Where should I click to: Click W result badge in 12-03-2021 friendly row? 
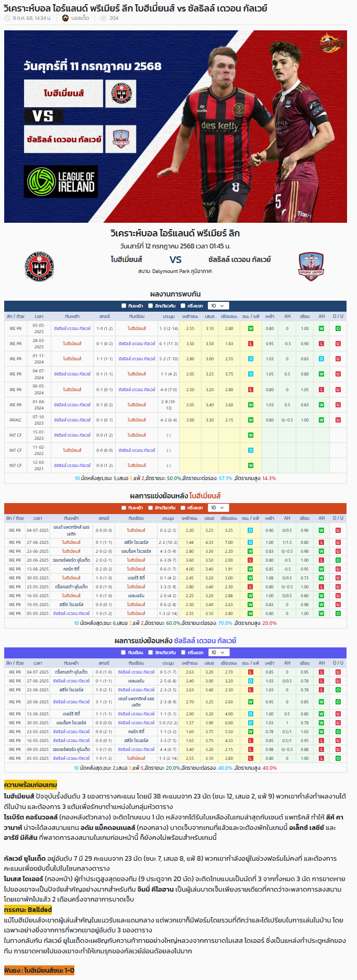tap(251, 465)
